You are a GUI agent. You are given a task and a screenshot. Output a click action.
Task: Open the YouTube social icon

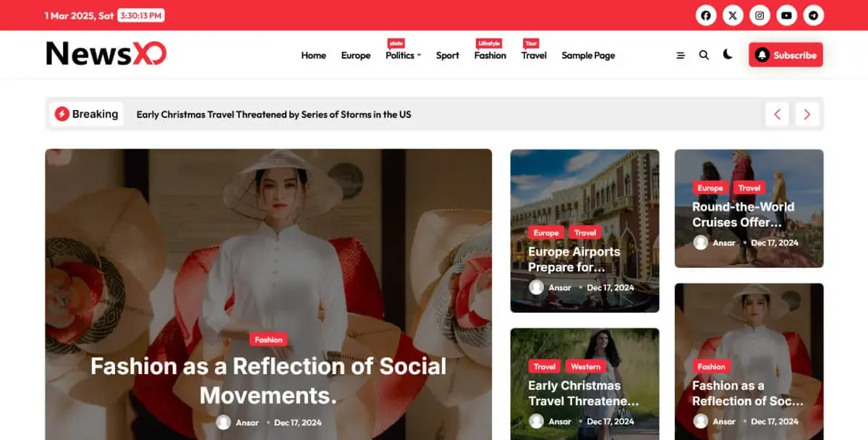[x=786, y=15]
